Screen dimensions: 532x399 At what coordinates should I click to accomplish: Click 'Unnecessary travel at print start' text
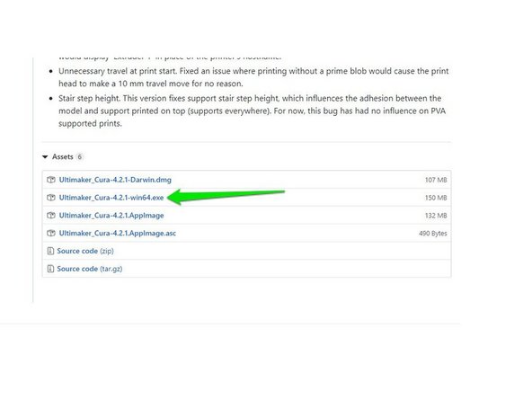[118, 71]
